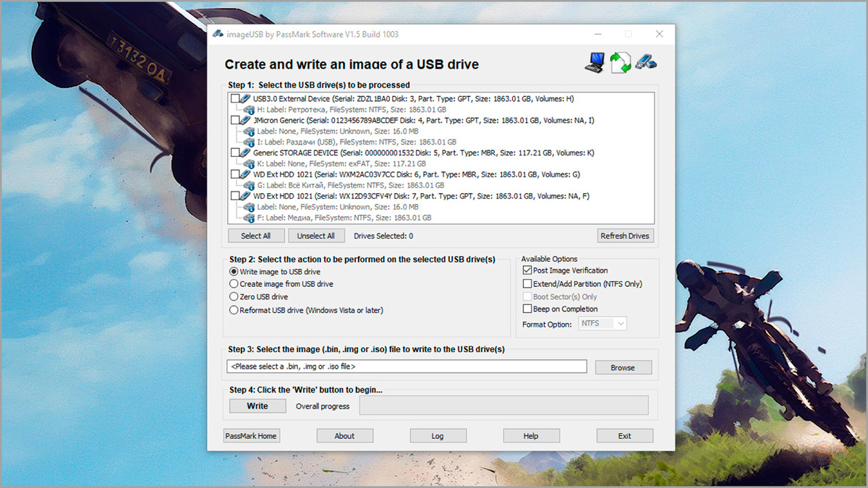This screenshot has width=868, height=488.
Task: Click the Exit button
Action: point(624,436)
